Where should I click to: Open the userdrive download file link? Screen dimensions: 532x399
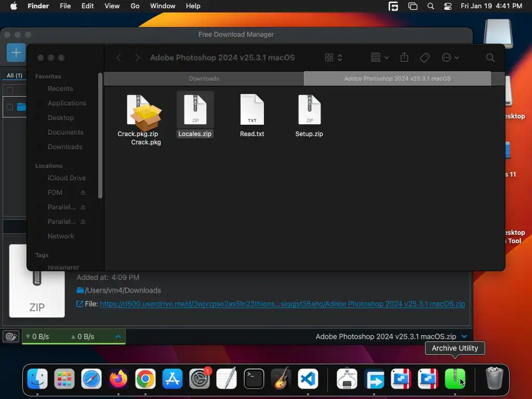point(282,304)
